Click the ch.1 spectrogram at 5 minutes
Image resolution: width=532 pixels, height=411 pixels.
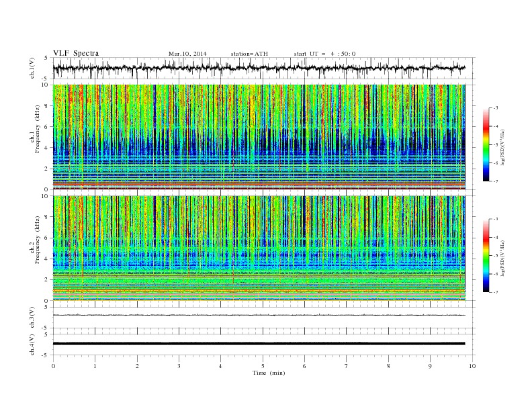tap(263, 137)
